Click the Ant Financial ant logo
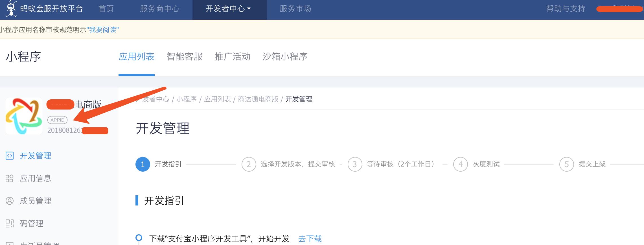The image size is (644, 245). (11, 8)
